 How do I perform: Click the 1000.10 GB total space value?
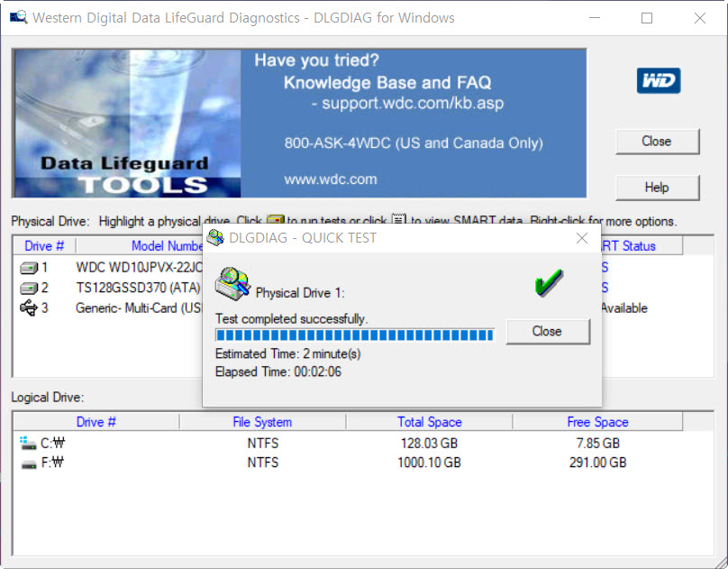pyautogui.click(x=429, y=463)
